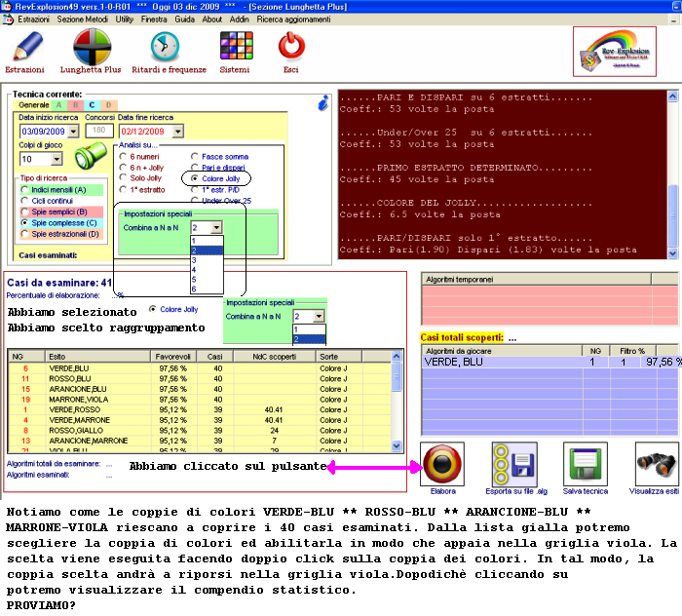Choose 5 in the Combina dropdown list
This screenshot has height=616, width=682.
(207, 280)
